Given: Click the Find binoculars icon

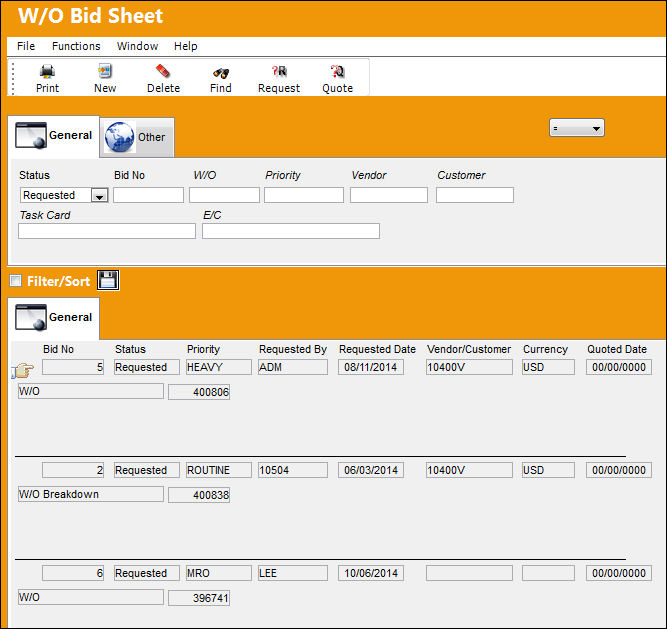Looking at the screenshot, I should coord(221,73).
